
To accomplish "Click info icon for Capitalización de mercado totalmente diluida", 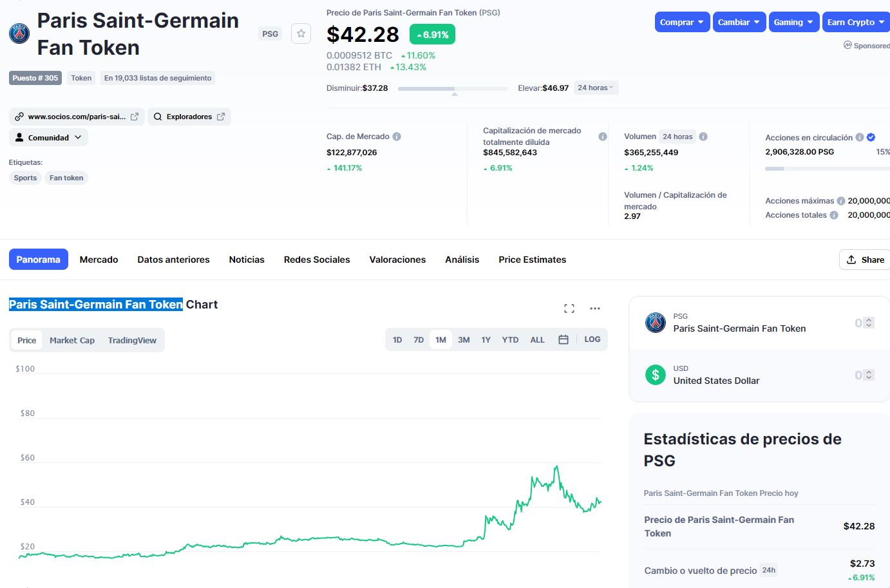I will click(x=603, y=137).
